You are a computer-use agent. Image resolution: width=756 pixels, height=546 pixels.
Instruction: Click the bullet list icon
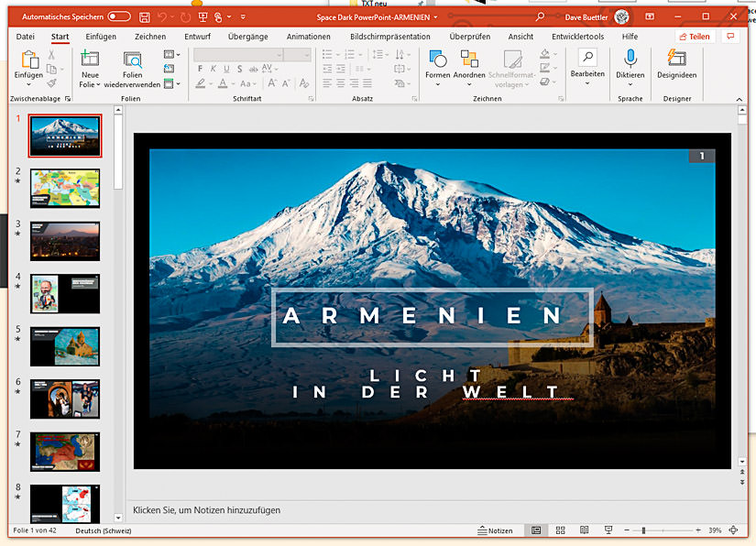pyautogui.click(x=327, y=54)
